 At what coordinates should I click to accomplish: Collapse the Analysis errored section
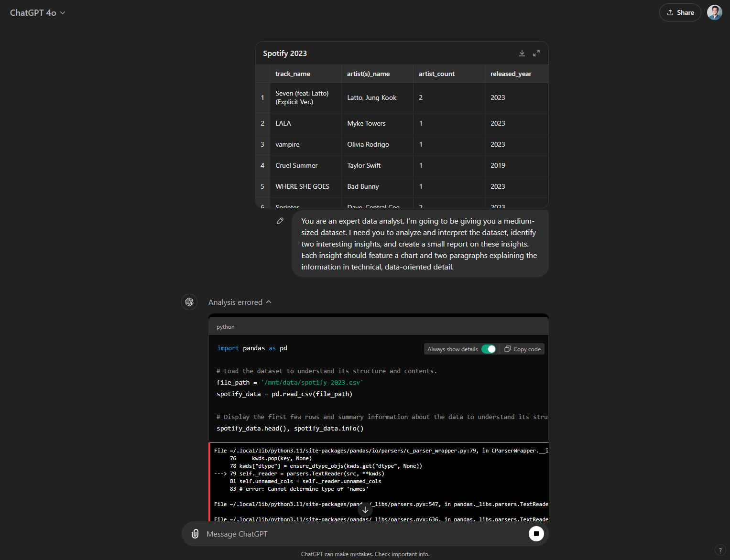click(x=240, y=302)
